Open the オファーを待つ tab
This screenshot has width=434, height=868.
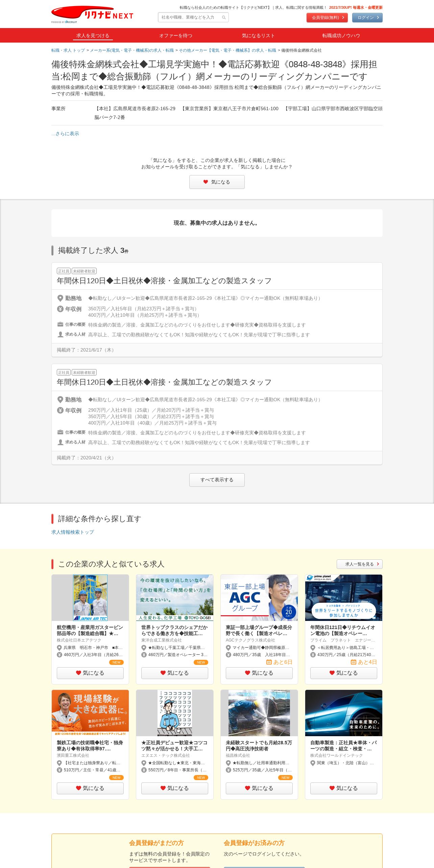pos(176,35)
